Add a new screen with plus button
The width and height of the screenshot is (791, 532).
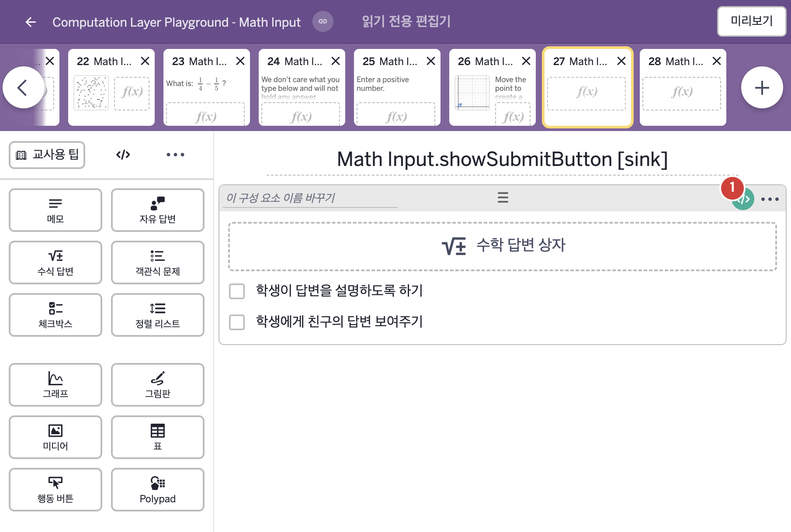pyautogui.click(x=762, y=87)
